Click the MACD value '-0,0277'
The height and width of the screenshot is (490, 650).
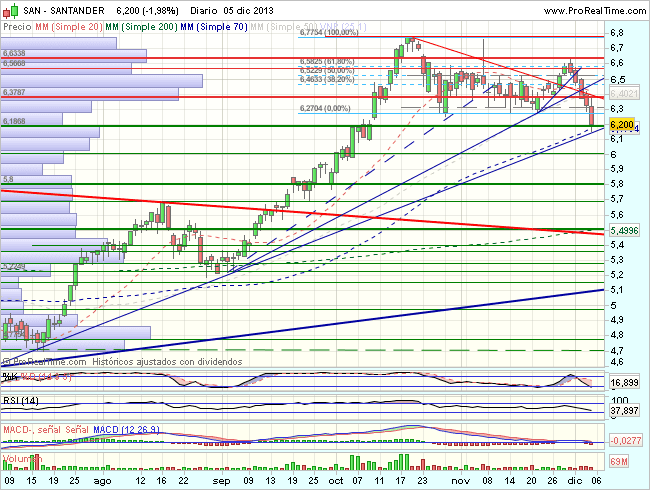[x=626, y=440]
